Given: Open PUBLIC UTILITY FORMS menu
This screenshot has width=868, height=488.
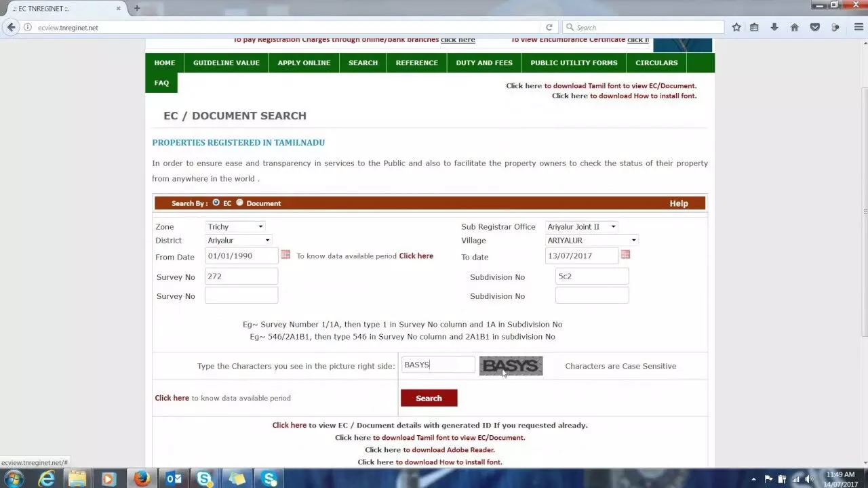Looking at the screenshot, I should (574, 63).
